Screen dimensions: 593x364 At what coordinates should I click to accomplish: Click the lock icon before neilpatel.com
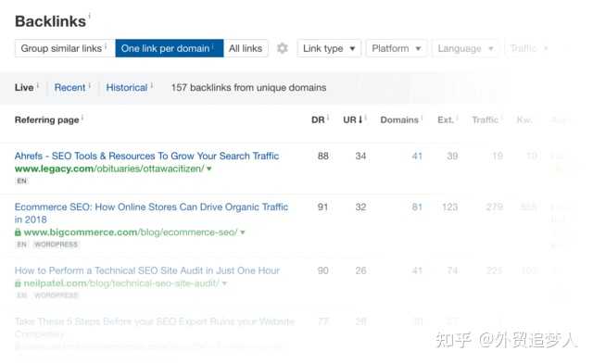click(x=18, y=283)
